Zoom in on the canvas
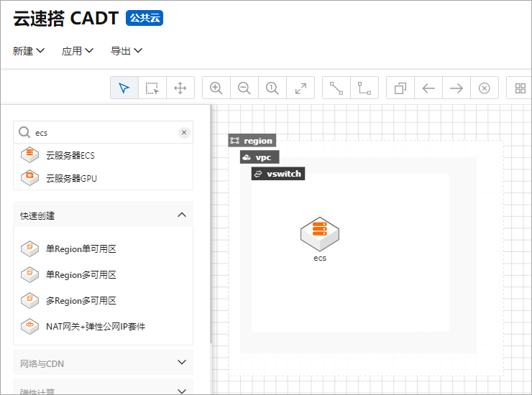This screenshot has height=395, width=532. point(216,88)
